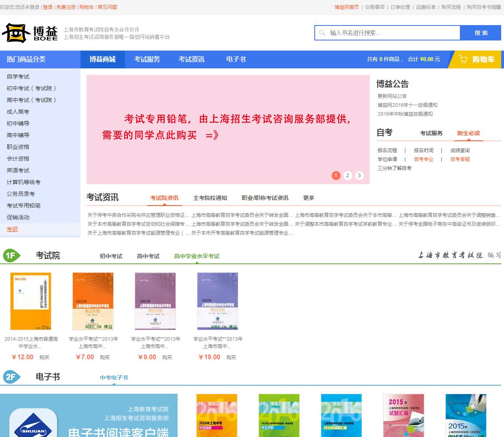This screenshot has height=437, width=504.
Task: Click 购买 for the ¥19.00 book
Action: pos(231,357)
